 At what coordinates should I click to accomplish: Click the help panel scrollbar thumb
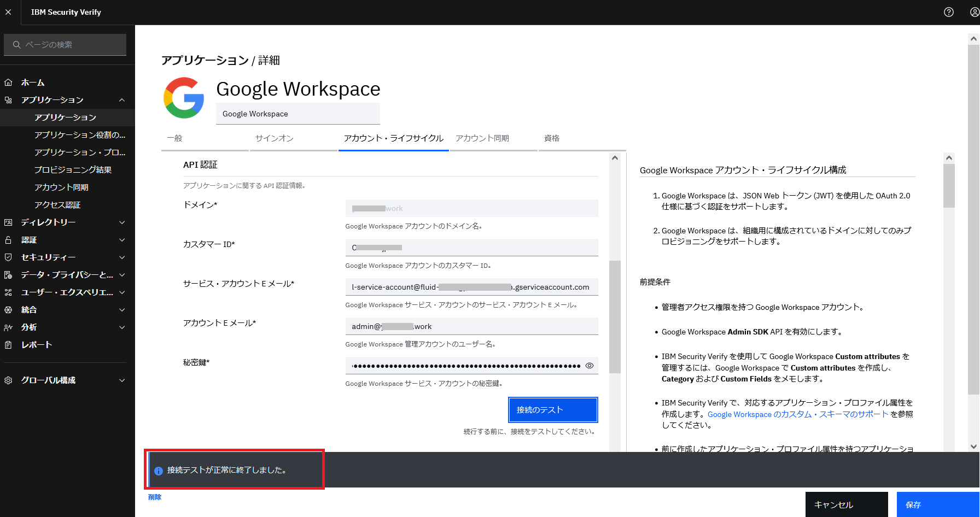(949, 186)
